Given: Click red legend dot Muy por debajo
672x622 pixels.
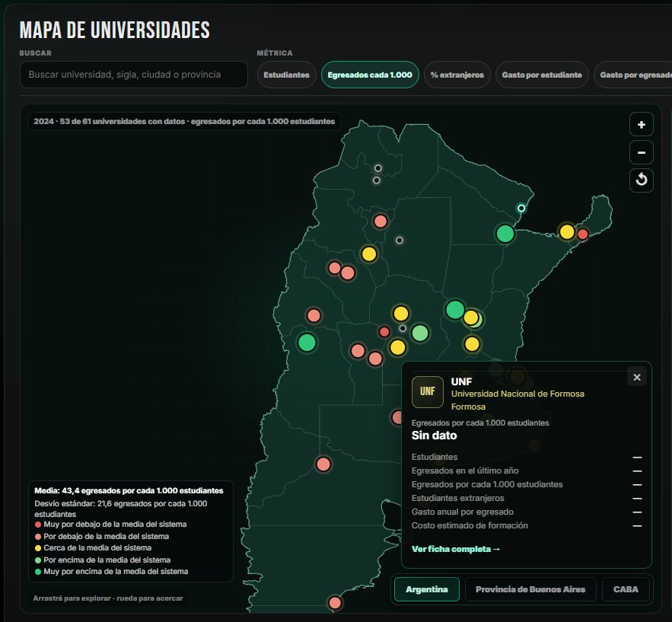Looking at the screenshot, I should [38, 525].
